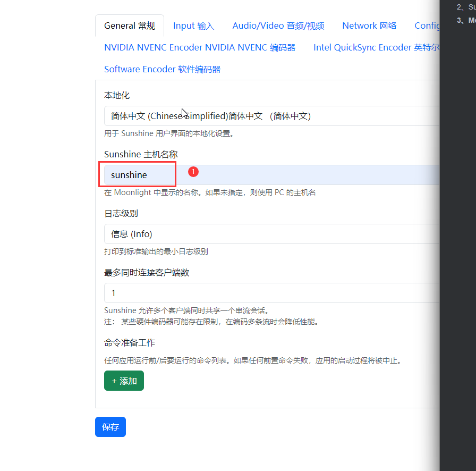Open the 本地化 language dropdown
The image size is (476, 471).
coord(271,116)
